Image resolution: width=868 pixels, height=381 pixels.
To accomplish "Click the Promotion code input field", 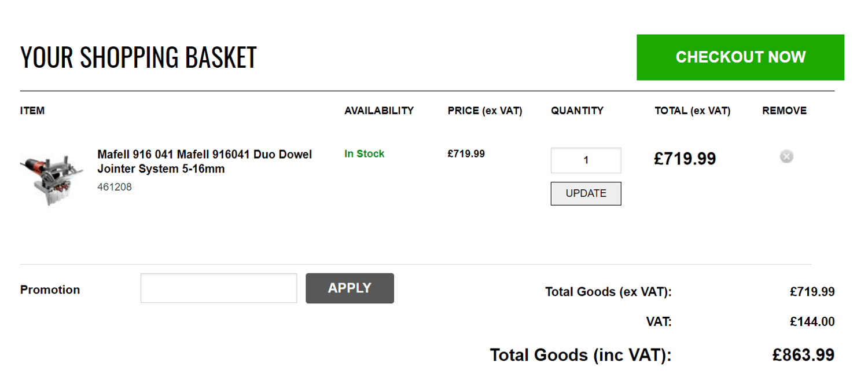I will coord(218,288).
